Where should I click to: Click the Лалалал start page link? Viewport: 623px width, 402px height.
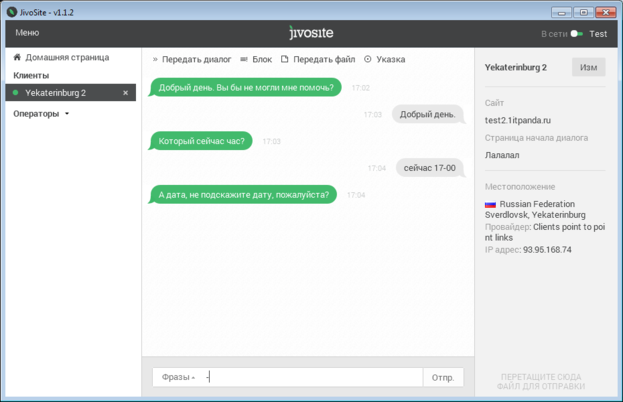[502, 155]
